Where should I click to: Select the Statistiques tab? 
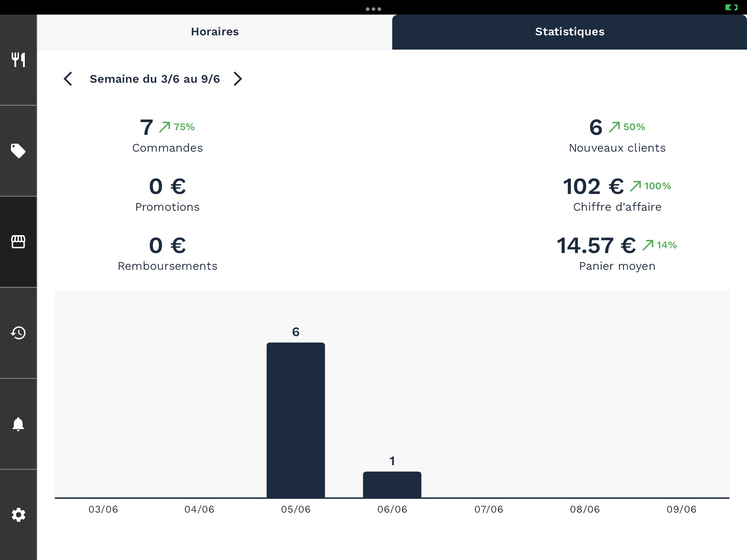click(569, 32)
